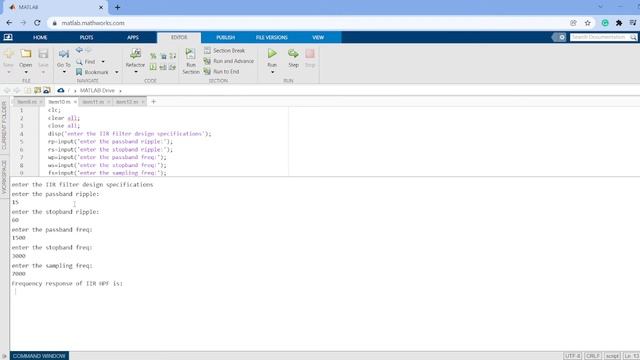Click the MATLAB Drive cloud icon

61,90
